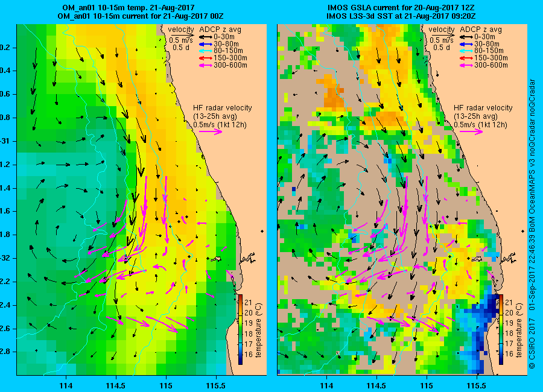Click colorbar value 16 on left map
The image size is (543, 392).
(249, 354)
